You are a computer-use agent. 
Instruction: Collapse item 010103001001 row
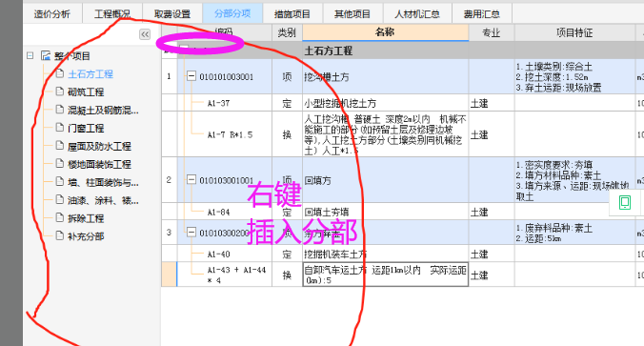point(191,179)
